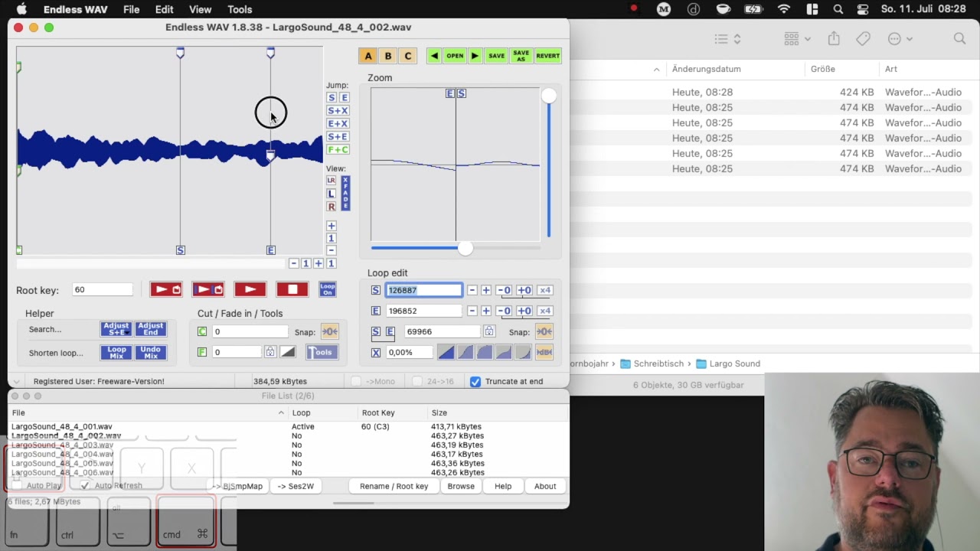Click the S+E jump button
The height and width of the screenshot is (551, 980).
[338, 137]
